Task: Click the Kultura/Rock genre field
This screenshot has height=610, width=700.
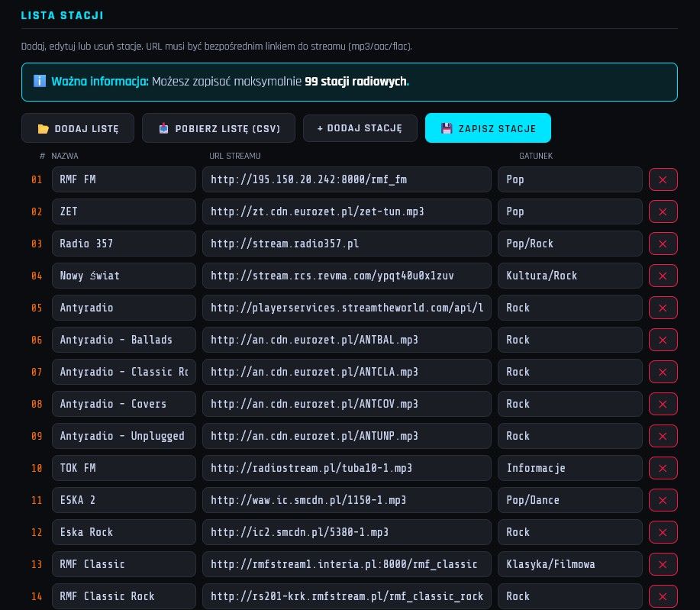Action: 569,276
